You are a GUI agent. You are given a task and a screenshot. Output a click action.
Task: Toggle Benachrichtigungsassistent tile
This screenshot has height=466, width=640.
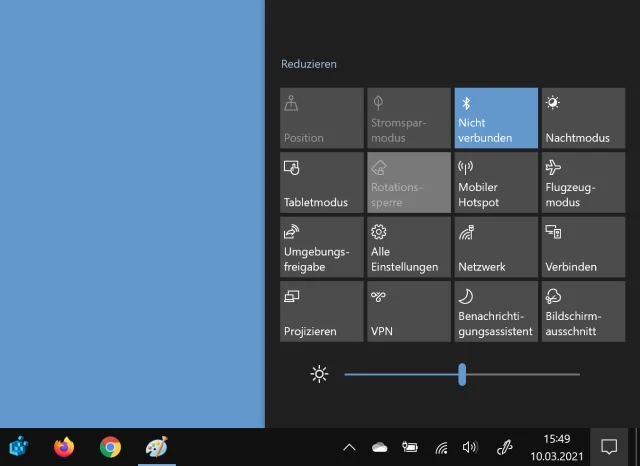[x=495, y=311]
